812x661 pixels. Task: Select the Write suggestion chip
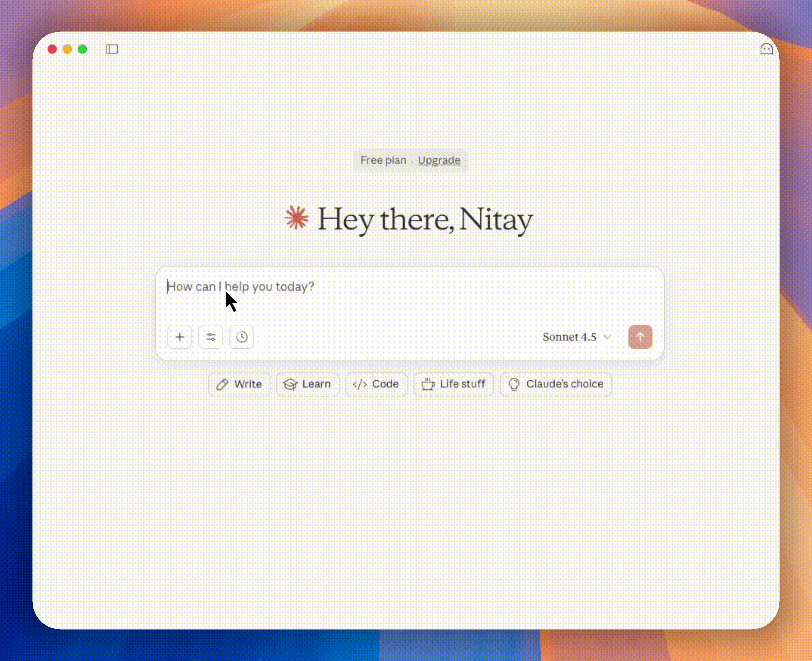click(x=239, y=384)
